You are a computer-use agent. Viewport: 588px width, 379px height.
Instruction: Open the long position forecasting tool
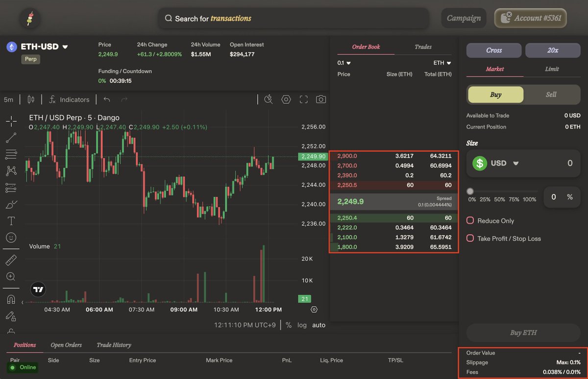(11, 188)
